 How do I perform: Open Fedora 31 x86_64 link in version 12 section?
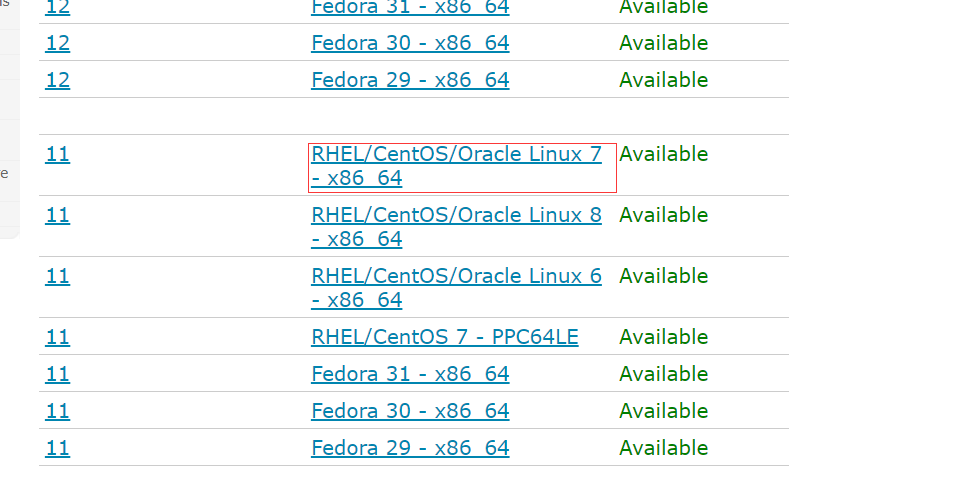(x=410, y=7)
